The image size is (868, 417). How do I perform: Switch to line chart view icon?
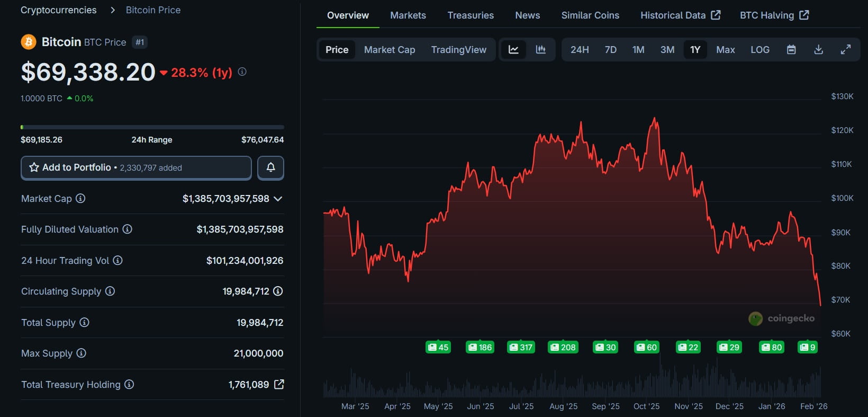coord(513,49)
